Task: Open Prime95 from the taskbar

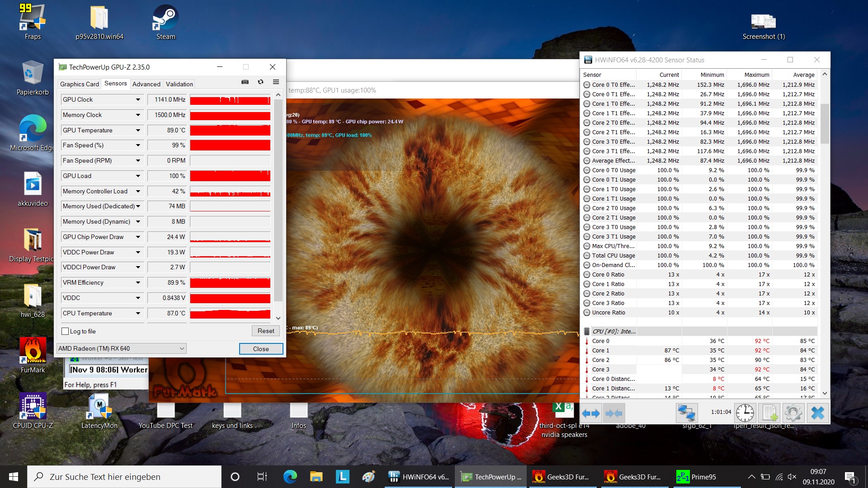Action: (x=696, y=477)
